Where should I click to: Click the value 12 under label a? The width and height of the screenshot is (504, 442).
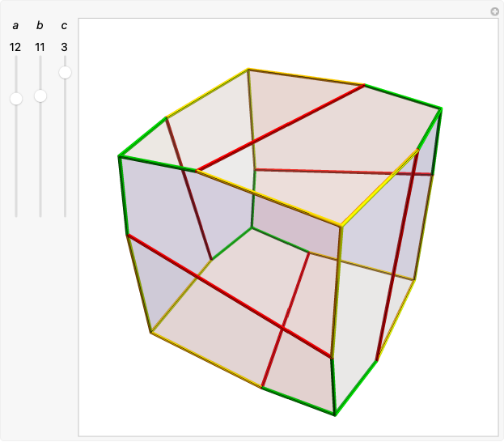click(15, 47)
